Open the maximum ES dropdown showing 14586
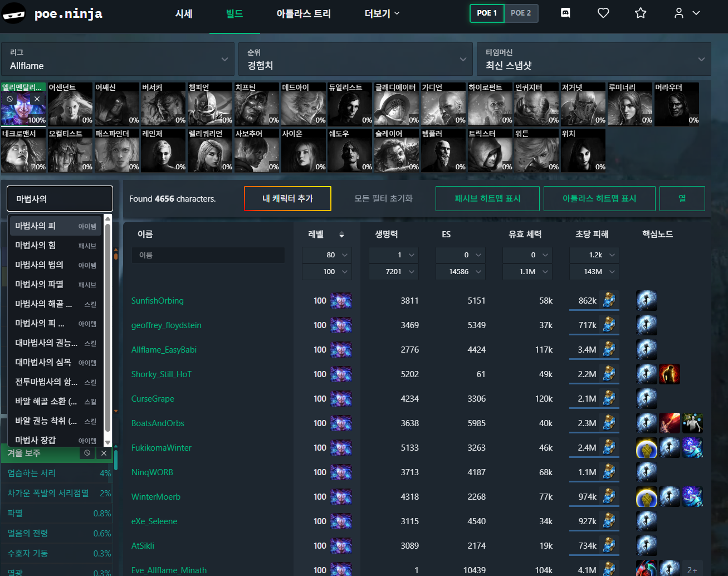This screenshot has width=728, height=576. coord(460,272)
